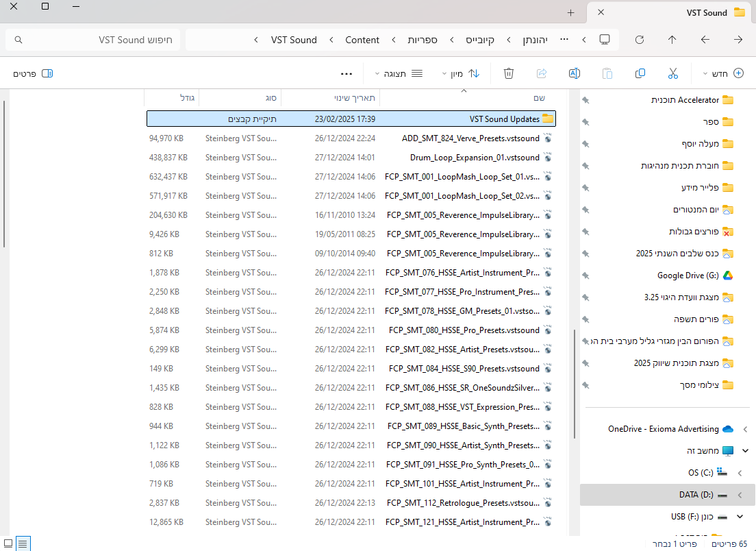This screenshot has height=551, width=756.
Task: Click the Delete trash icon
Action: click(509, 73)
